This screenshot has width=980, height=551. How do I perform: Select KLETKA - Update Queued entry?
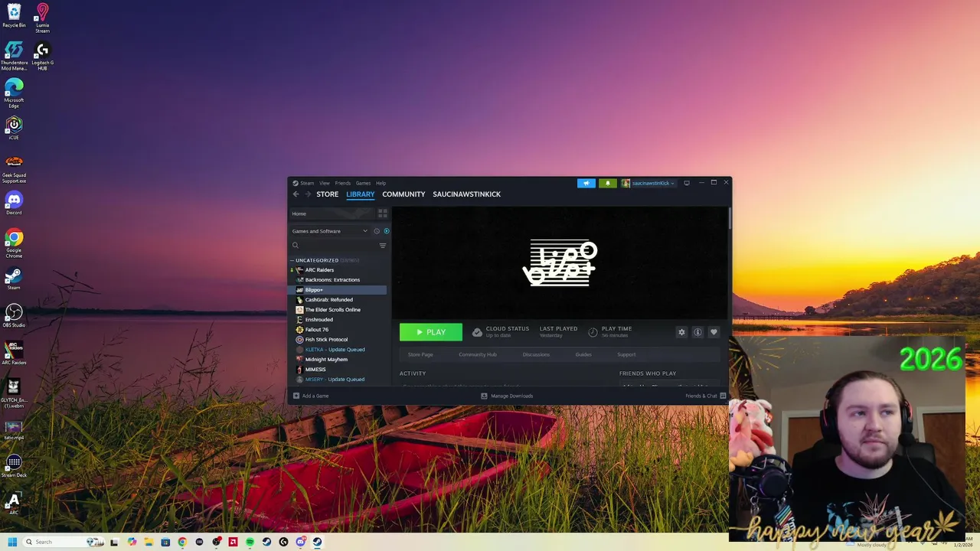click(337, 350)
